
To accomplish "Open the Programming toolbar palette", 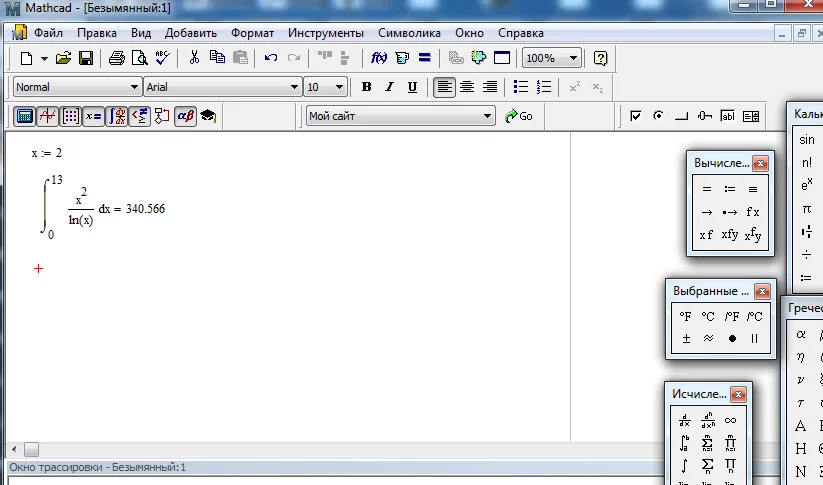I will 162,116.
